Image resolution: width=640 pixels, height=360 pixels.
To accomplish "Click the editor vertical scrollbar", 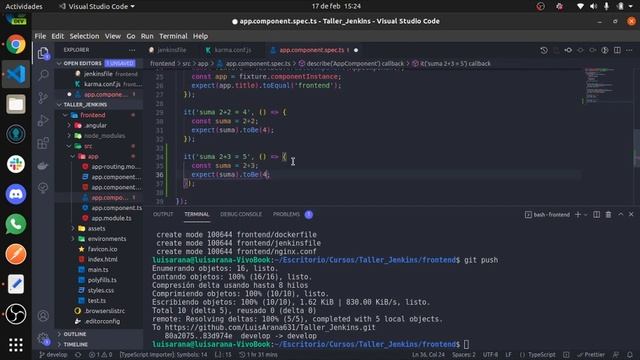I will coord(636,148).
